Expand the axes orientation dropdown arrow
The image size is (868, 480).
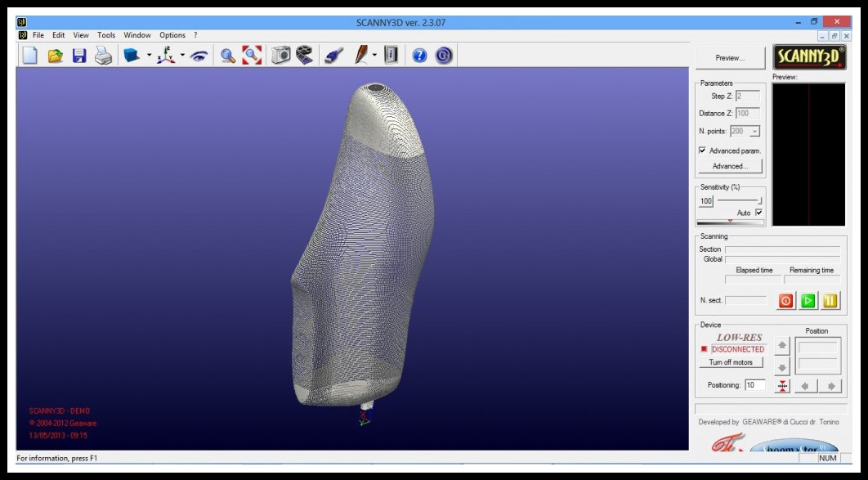pyautogui.click(x=182, y=56)
